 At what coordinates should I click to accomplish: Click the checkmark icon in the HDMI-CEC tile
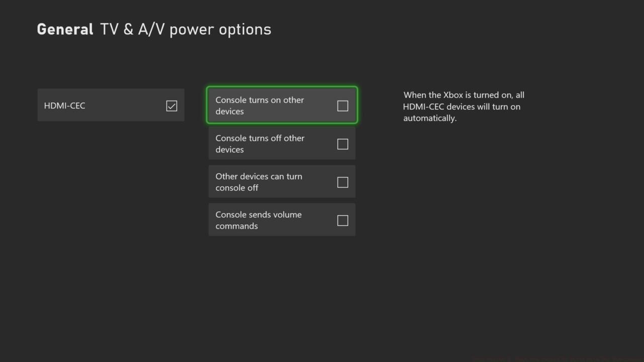172,106
